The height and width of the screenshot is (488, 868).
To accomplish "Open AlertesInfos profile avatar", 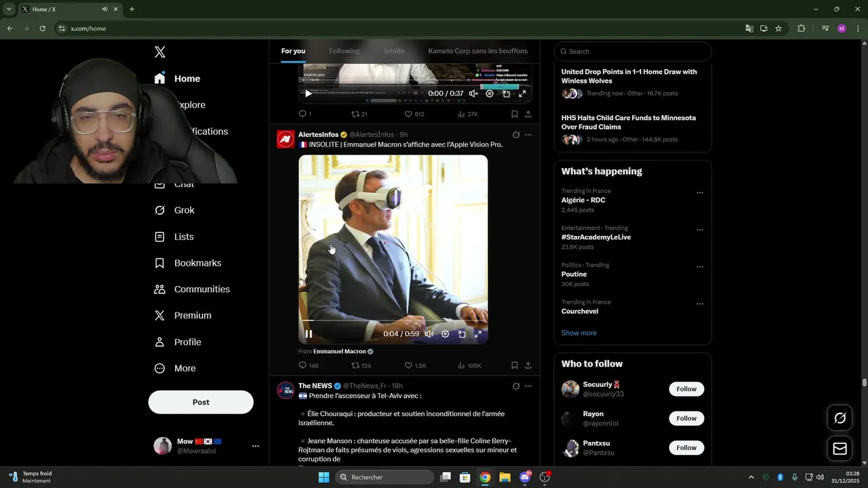I will pyautogui.click(x=286, y=139).
